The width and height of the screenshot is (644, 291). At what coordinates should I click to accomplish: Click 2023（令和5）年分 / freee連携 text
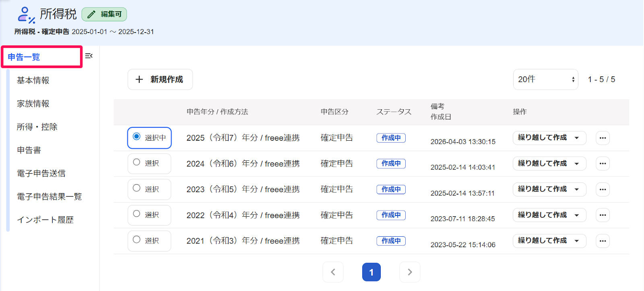click(243, 189)
